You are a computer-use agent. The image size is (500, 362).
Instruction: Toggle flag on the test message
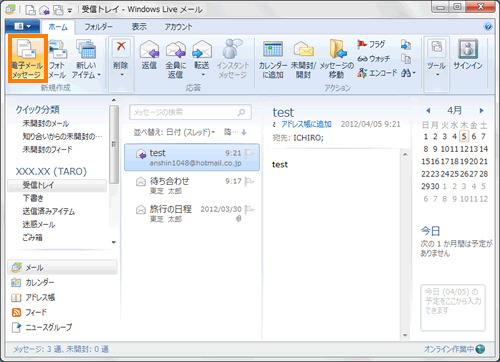tap(249, 153)
